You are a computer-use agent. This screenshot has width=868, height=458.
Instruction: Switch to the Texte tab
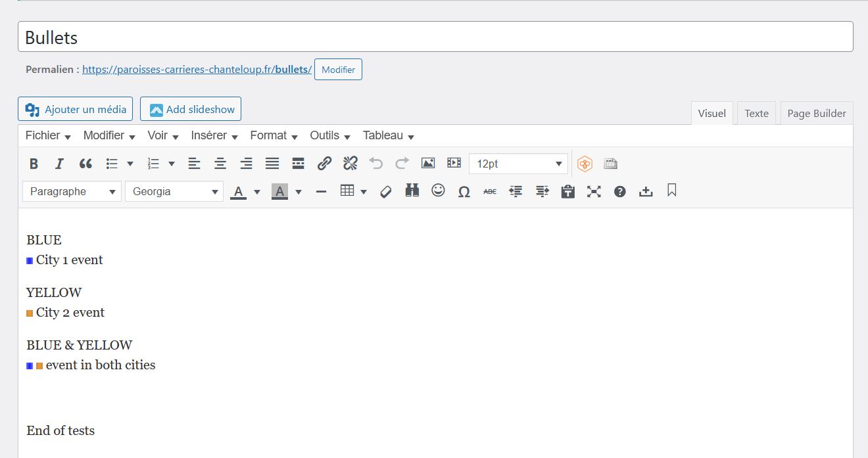[756, 113]
